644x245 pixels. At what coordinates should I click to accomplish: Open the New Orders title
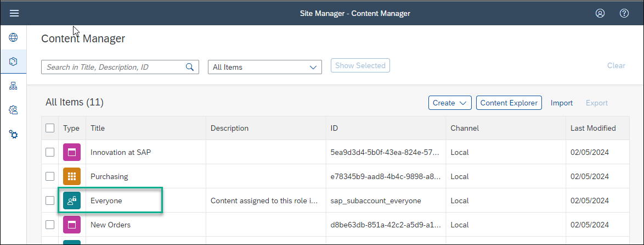click(x=110, y=225)
